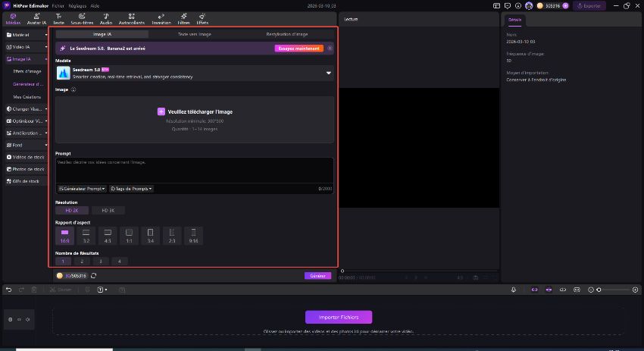This screenshot has height=351, width=644.
Task: Click the delete trash icon on timeline toolbar
Action: [x=34, y=290]
